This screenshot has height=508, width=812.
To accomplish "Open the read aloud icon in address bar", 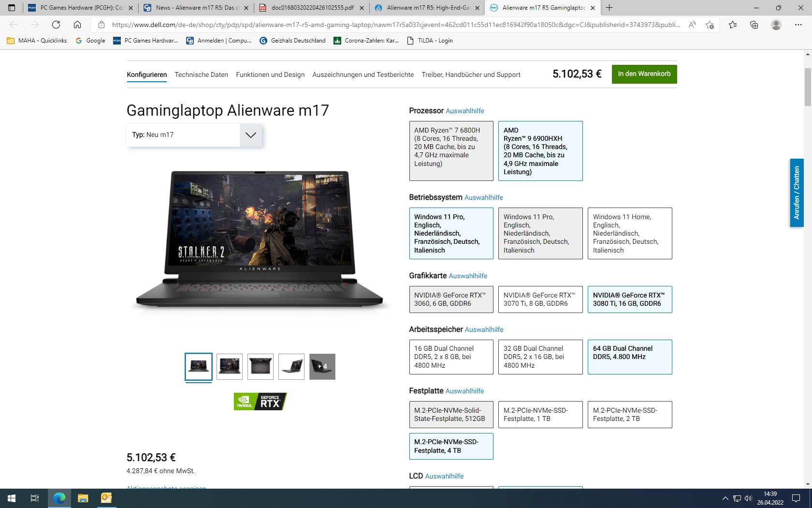I will (x=692, y=25).
